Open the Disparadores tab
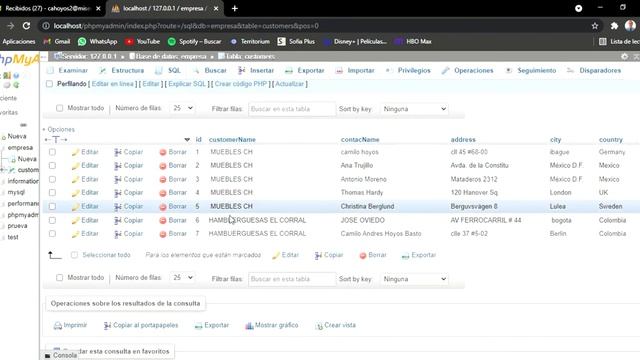This screenshot has height=360, width=640. 594,71
